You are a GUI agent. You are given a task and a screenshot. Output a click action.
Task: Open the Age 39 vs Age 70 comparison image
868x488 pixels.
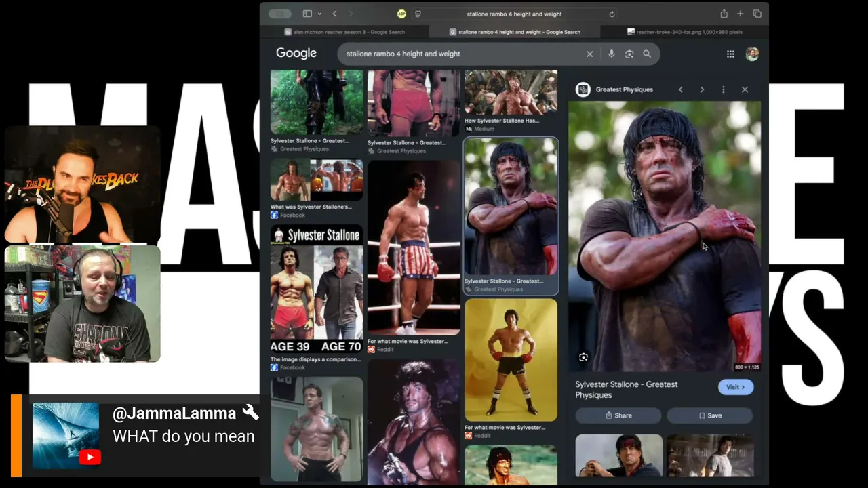tap(317, 289)
